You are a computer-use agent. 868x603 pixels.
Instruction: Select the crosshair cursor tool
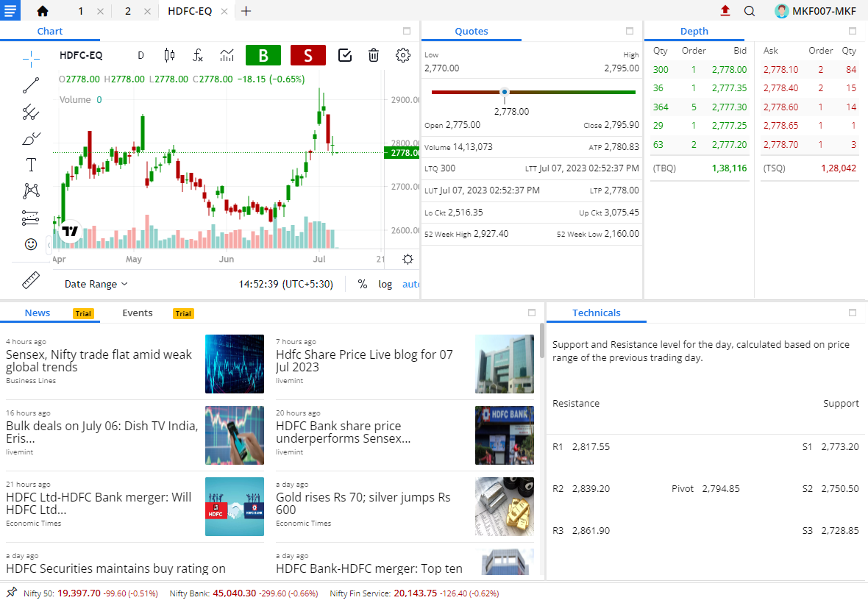[31, 58]
